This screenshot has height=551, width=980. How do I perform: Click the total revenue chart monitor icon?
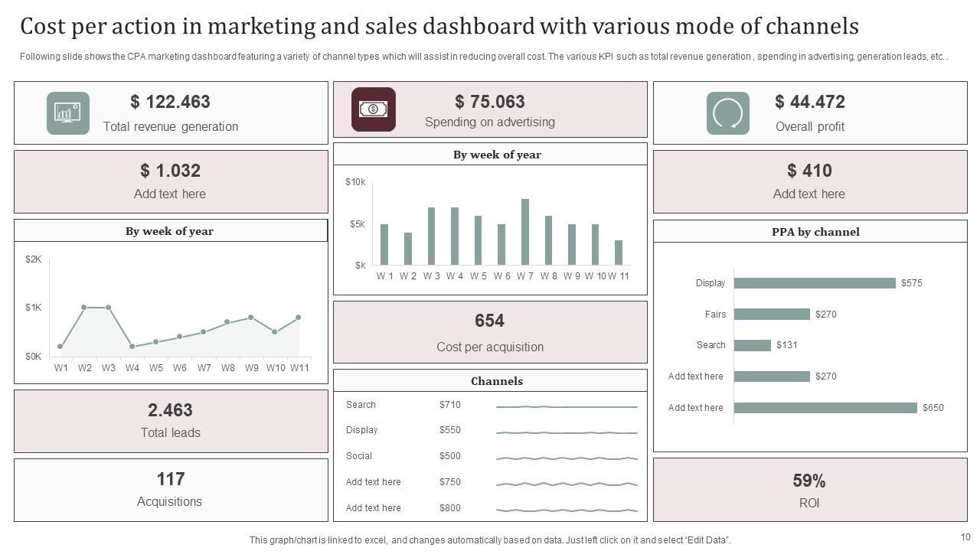coord(68,113)
